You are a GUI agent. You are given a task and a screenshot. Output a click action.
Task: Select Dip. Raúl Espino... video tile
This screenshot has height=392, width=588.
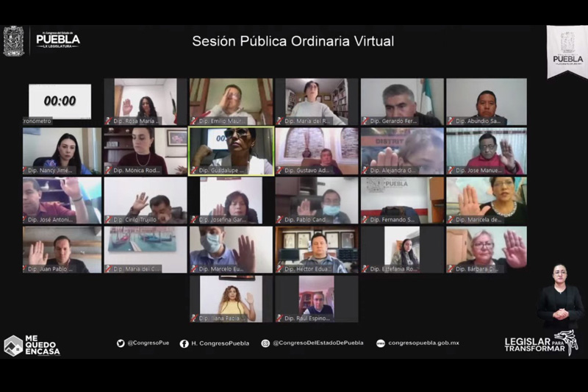[317, 299]
